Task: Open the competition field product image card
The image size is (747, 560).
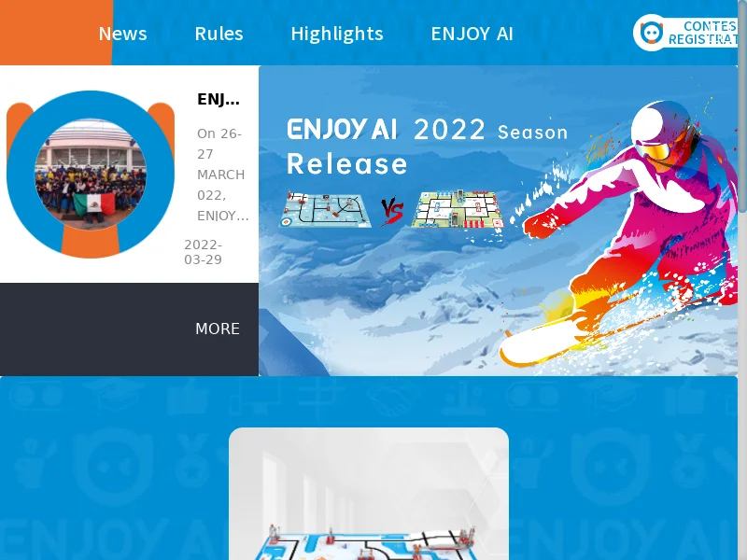Action: 369,494
